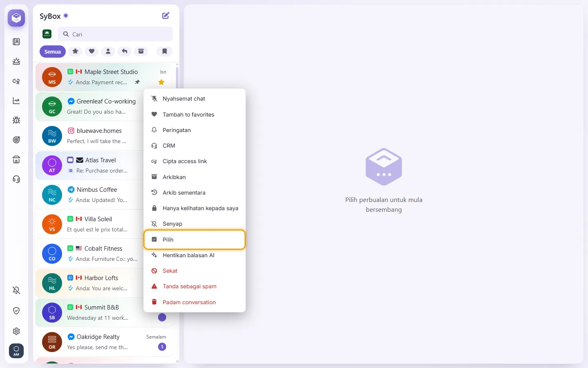This screenshot has height=368, width=588.
Task: Filter chats by starred icon
Action: click(x=75, y=52)
